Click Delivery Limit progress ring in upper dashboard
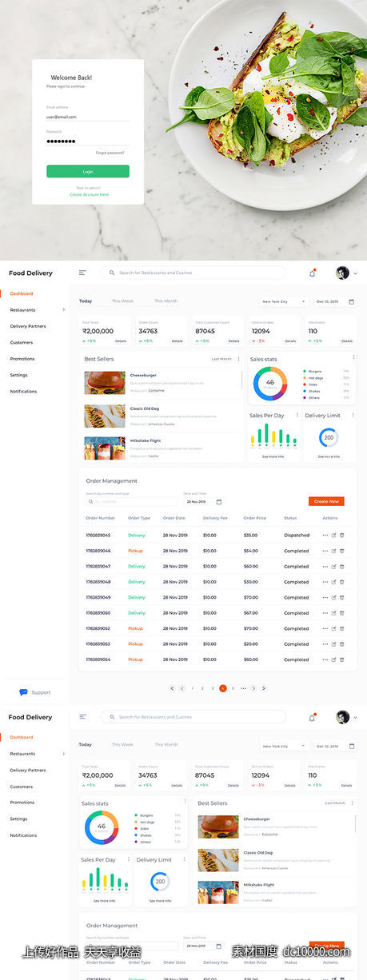The width and height of the screenshot is (367, 980). pos(329,438)
